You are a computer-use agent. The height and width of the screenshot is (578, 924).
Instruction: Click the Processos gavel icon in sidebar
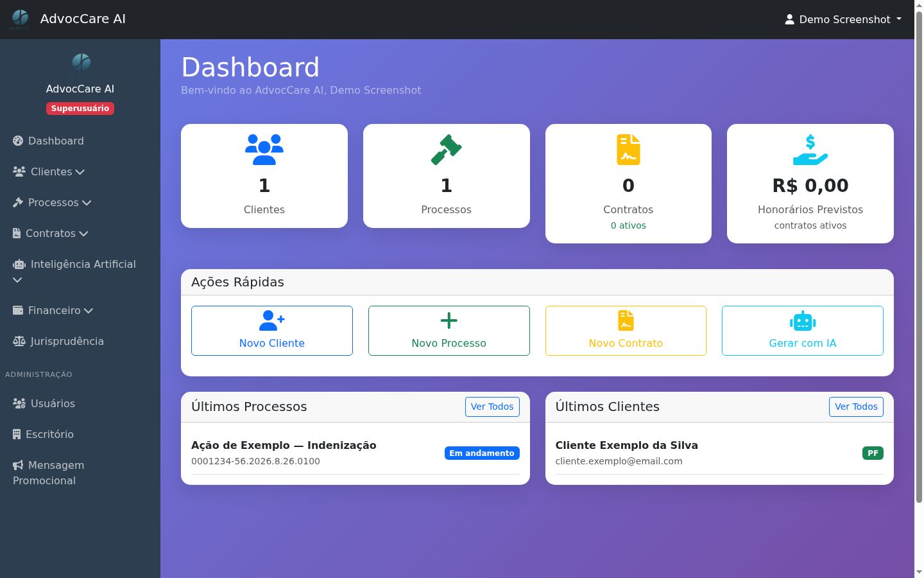pos(18,202)
